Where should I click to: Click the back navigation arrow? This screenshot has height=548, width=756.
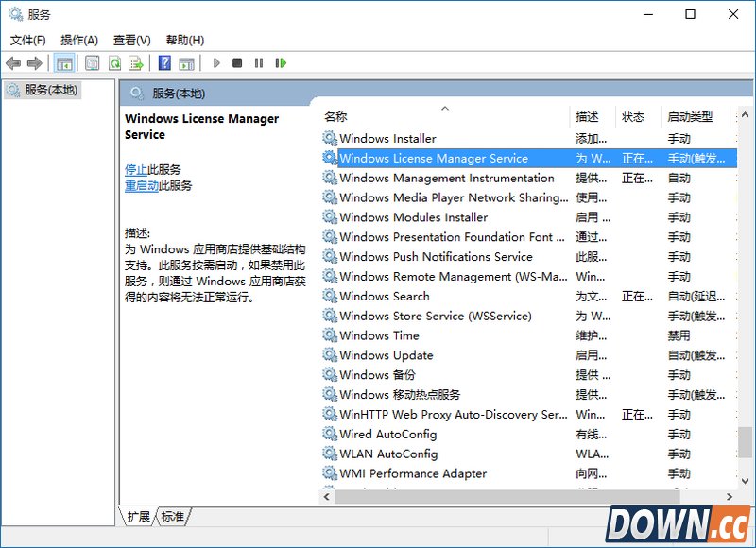point(12,63)
